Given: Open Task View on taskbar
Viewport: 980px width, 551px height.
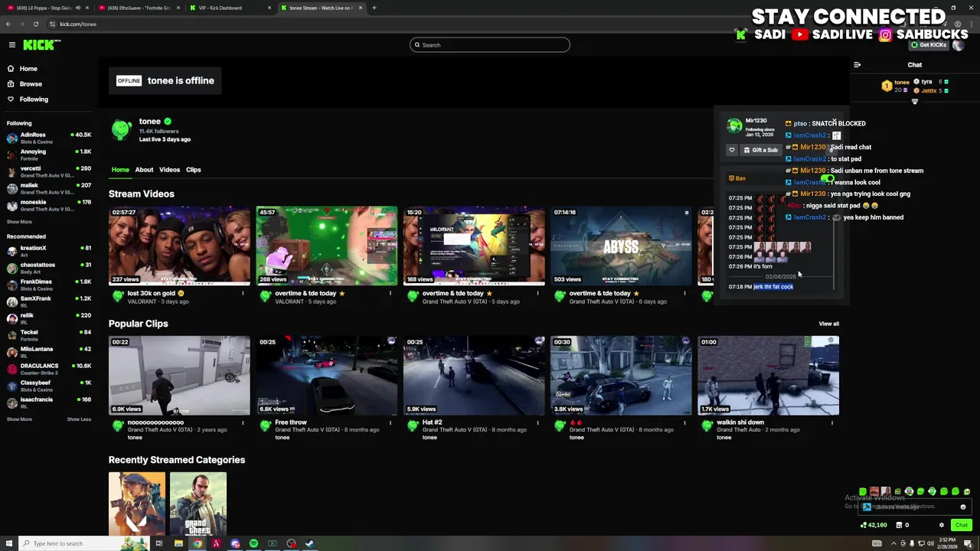Looking at the screenshot, I should pos(159,543).
